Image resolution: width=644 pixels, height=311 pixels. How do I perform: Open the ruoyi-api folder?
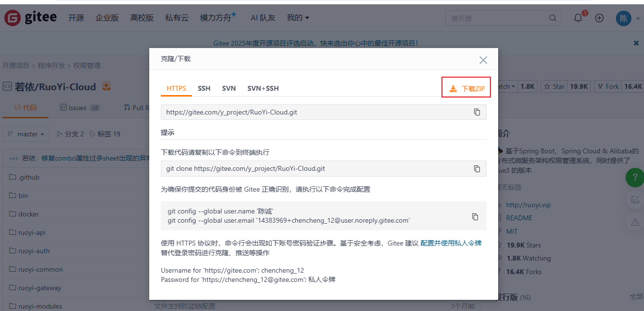(31, 232)
